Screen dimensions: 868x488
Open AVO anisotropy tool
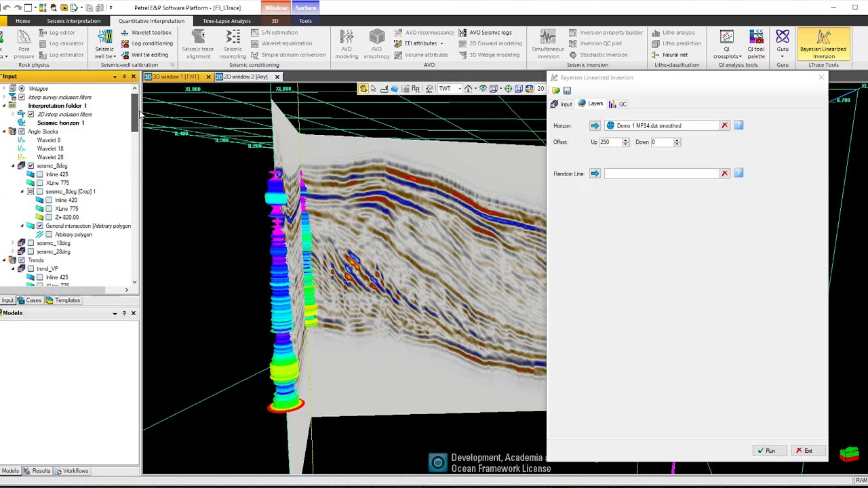(x=376, y=45)
